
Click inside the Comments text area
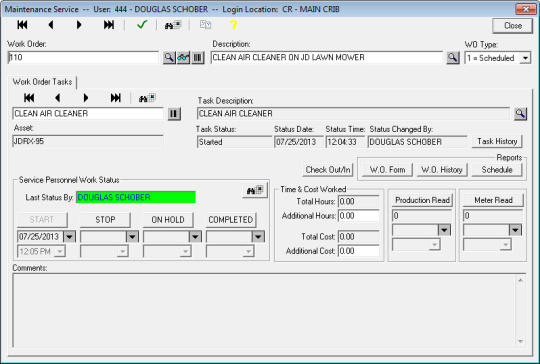[x=263, y=310]
